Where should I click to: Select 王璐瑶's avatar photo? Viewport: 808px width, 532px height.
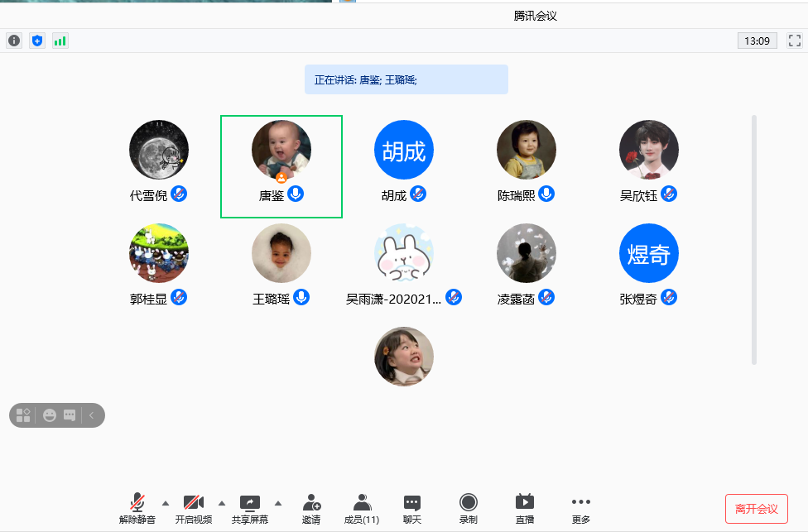[281, 253]
